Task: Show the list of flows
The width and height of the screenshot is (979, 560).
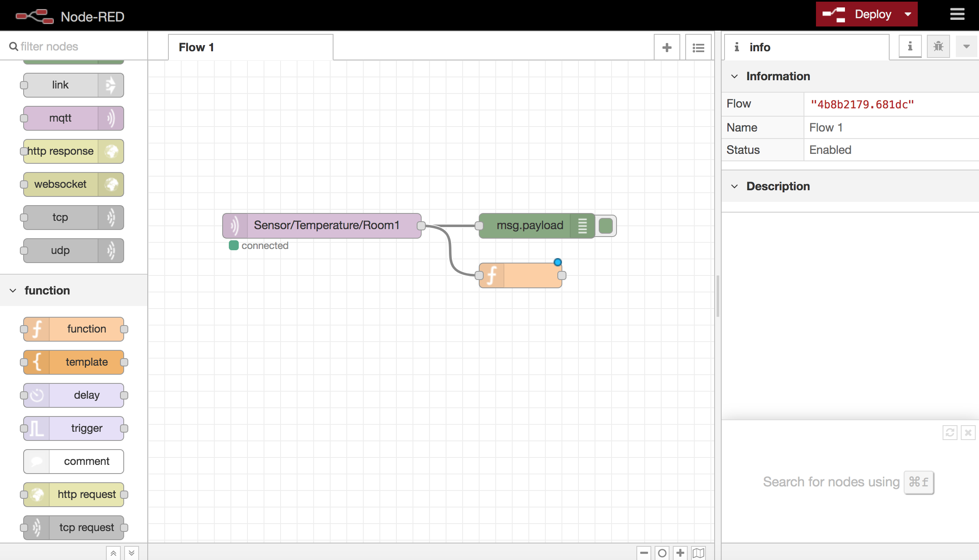Action: pos(698,48)
